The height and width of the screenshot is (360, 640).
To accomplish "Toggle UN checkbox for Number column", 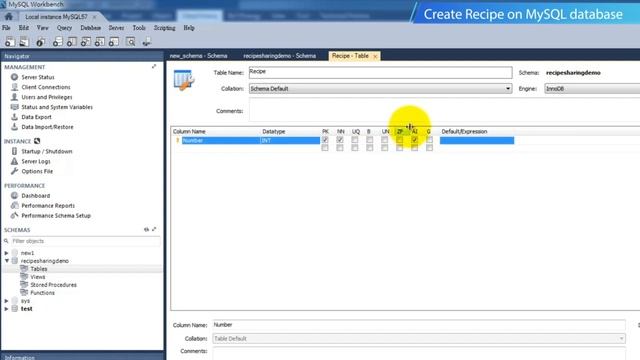I will tap(384, 140).
